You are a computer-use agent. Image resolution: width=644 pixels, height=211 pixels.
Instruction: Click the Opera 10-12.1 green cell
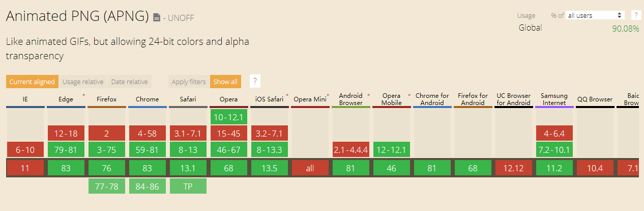click(229, 117)
